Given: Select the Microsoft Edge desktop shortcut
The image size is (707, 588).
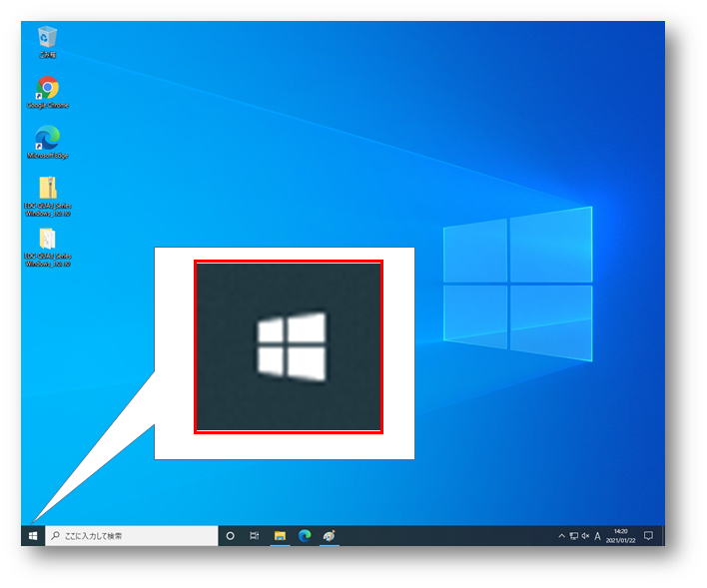Looking at the screenshot, I should pyautogui.click(x=47, y=143).
